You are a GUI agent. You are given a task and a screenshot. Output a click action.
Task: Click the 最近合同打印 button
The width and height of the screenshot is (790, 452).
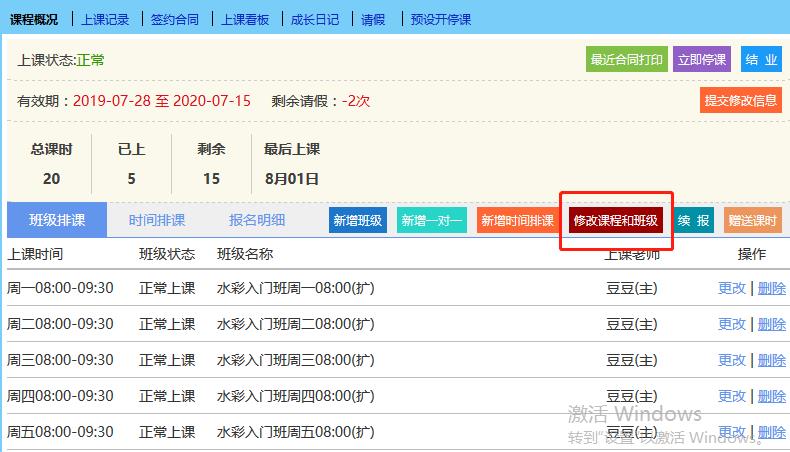pos(626,60)
